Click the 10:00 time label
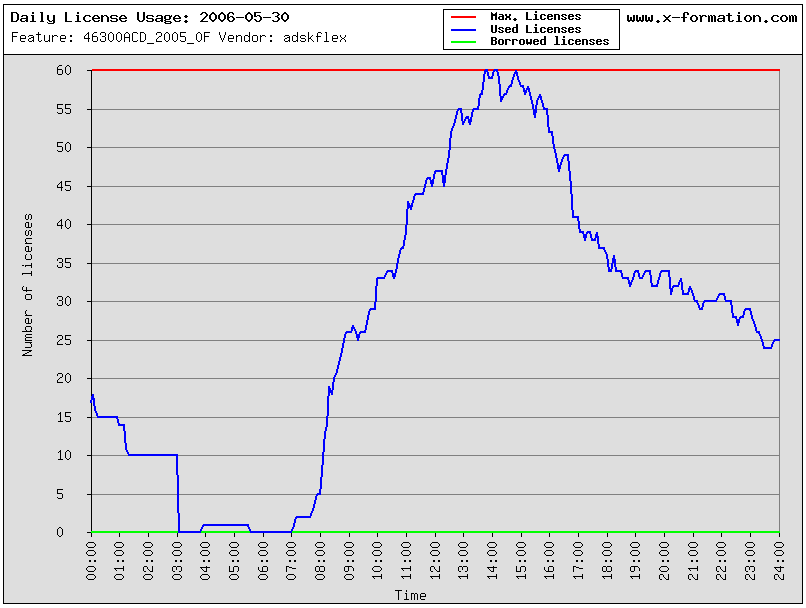The height and width of the screenshot is (608, 806). (378, 561)
